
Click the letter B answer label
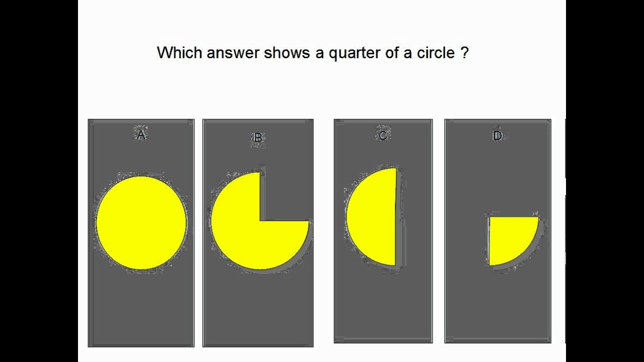258,138
